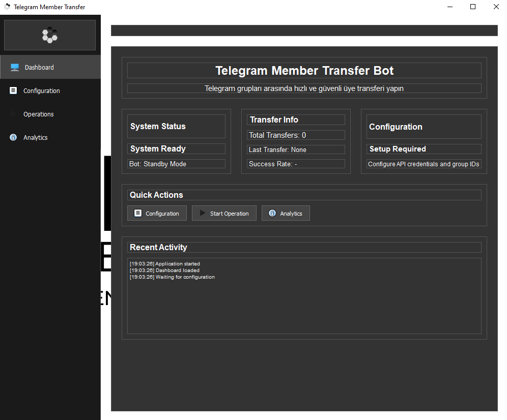The image size is (507, 420).
Task: Click the Analytics info icon in the sidebar
Action: pyautogui.click(x=13, y=137)
